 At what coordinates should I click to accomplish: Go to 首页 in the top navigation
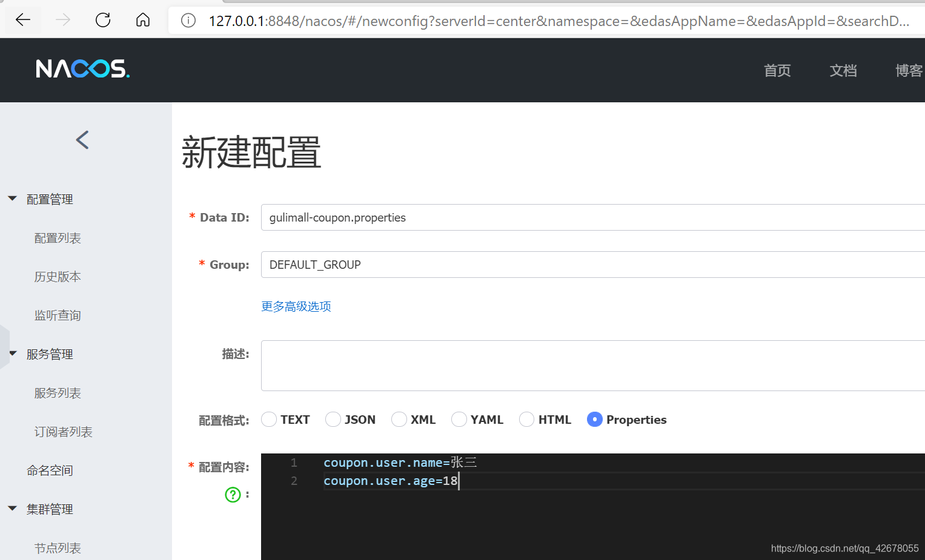point(777,70)
